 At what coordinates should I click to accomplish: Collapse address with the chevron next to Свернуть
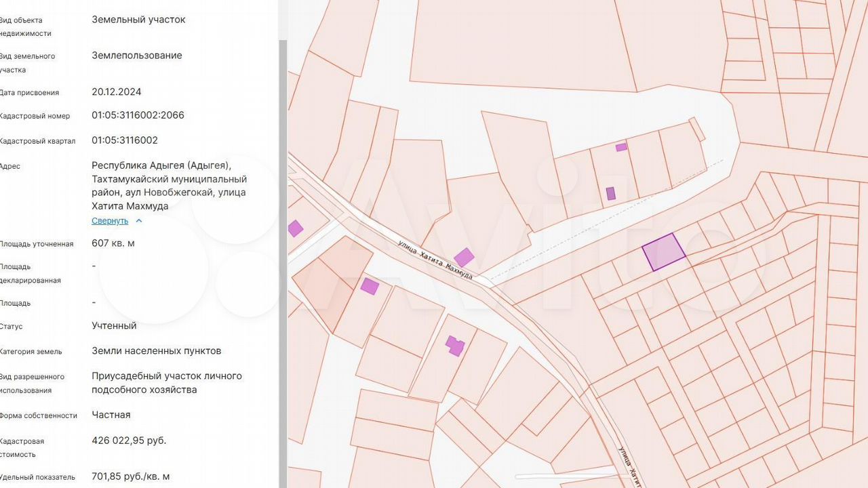coord(139,221)
